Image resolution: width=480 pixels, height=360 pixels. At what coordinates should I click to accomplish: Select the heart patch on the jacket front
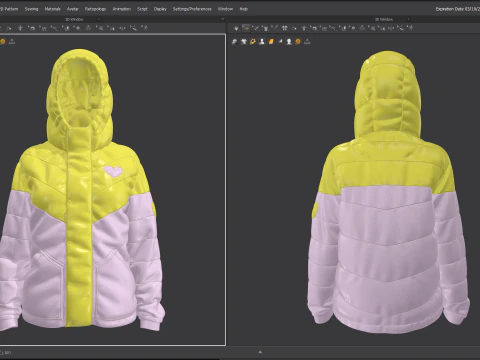pyautogui.click(x=113, y=171)
